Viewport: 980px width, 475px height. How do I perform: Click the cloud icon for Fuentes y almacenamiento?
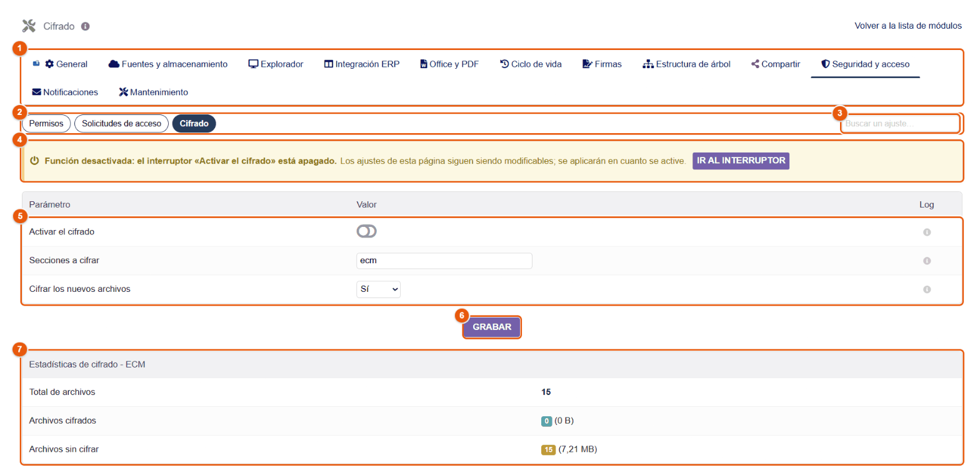114,64
